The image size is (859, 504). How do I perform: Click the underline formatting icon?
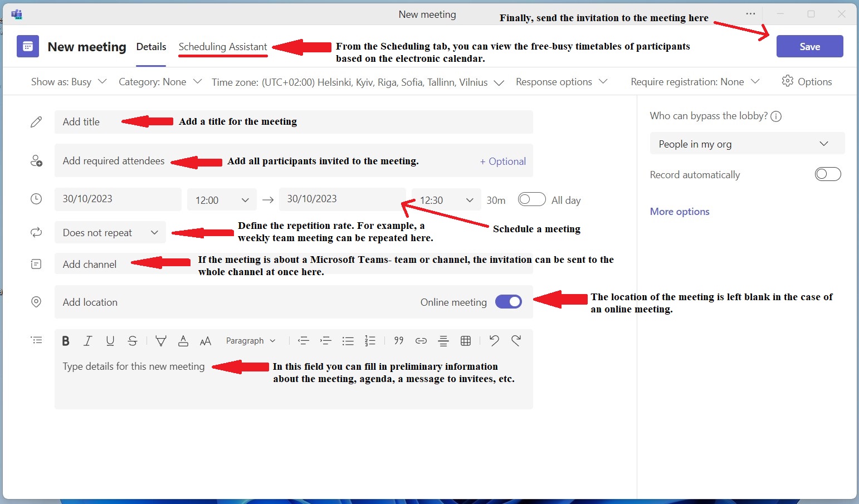110,341
